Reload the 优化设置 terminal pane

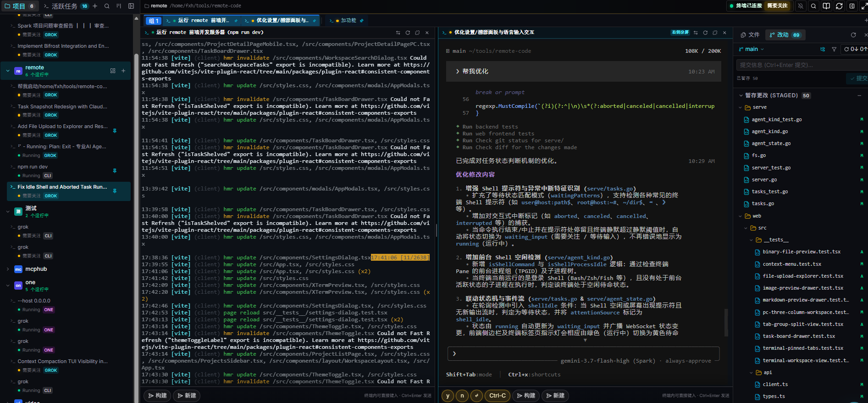[x=705, y=33]
